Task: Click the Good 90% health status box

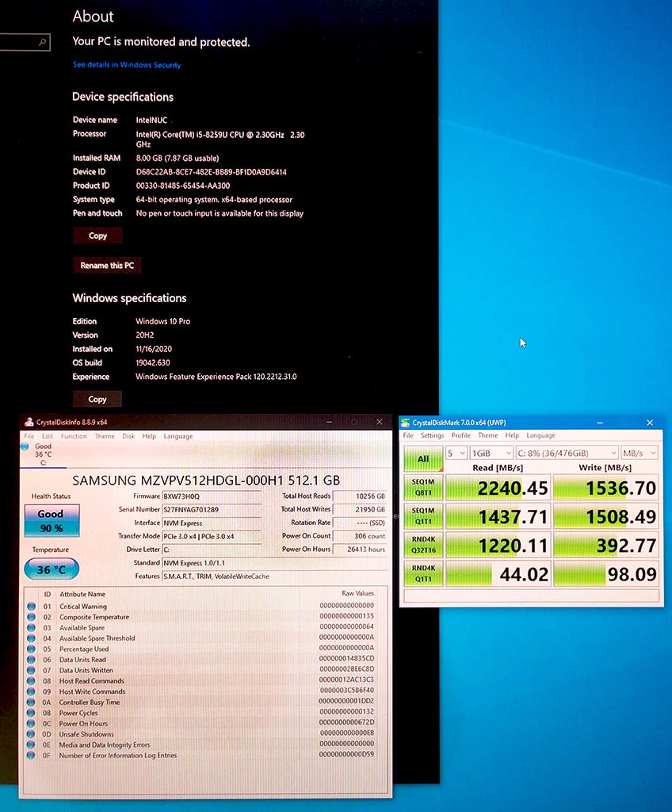Action: coord(50,521)
